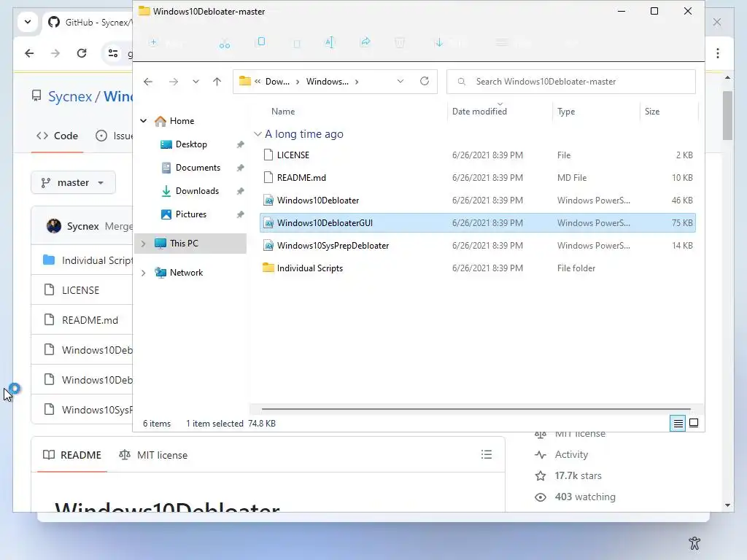Open the master branch dropdown on GitHub

(x=73, y=182)
